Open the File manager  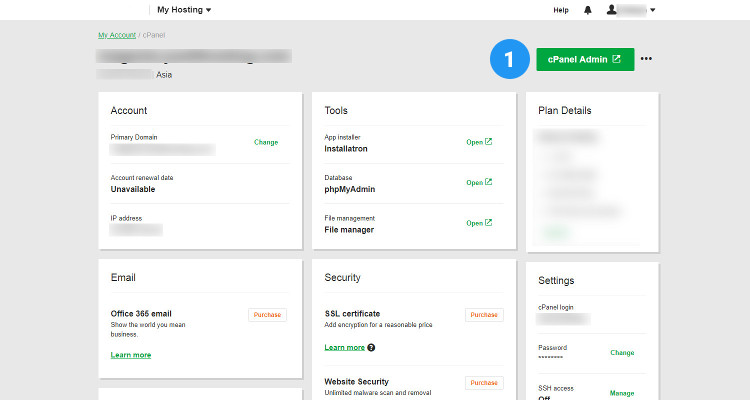pyautogui.click(x=479, y=223)
